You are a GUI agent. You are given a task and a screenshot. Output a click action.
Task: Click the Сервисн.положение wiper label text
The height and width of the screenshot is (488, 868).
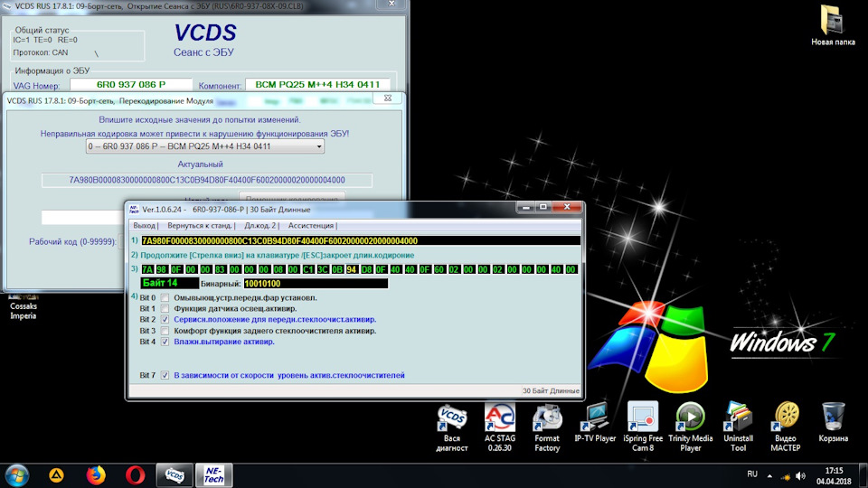click(275, 320)
